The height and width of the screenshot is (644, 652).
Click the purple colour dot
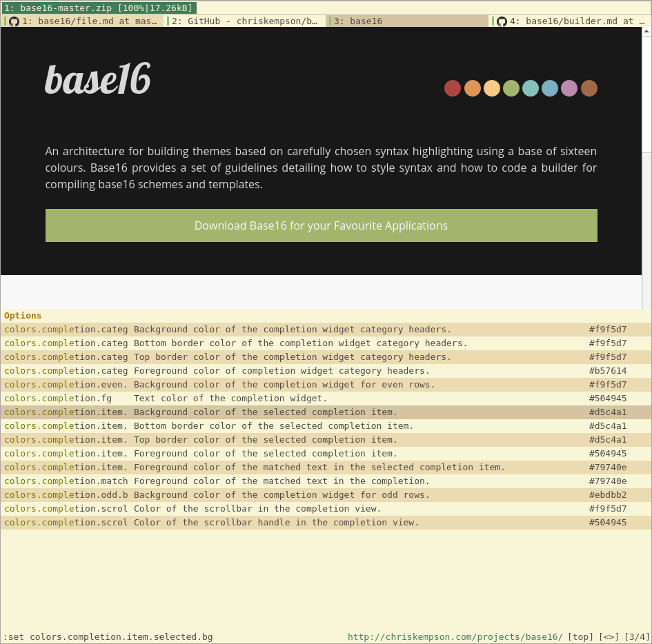click(569, 88)
